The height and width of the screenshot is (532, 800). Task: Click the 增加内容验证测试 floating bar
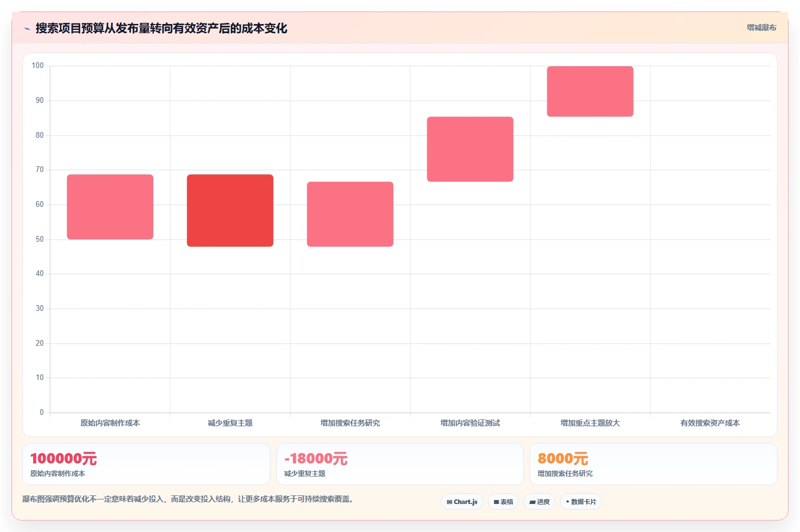click(470, 149)
